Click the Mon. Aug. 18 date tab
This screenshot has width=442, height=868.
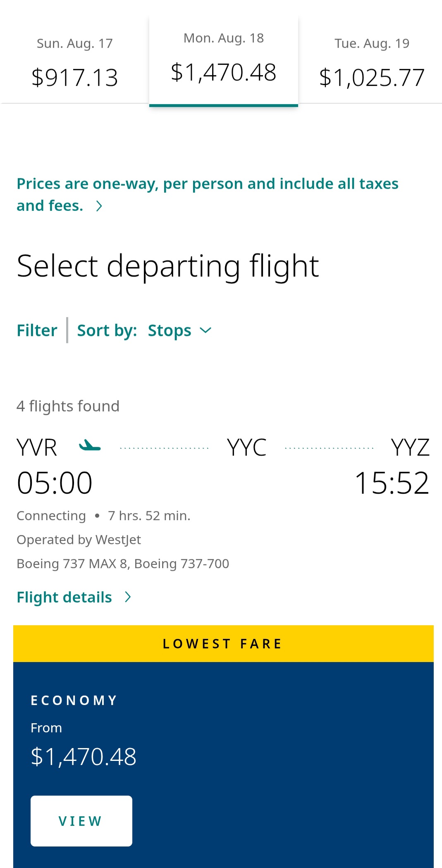coord(223,60)
